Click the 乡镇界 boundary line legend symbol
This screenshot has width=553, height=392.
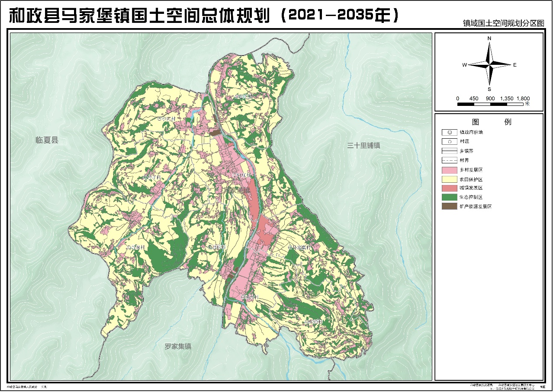(450, 151)
